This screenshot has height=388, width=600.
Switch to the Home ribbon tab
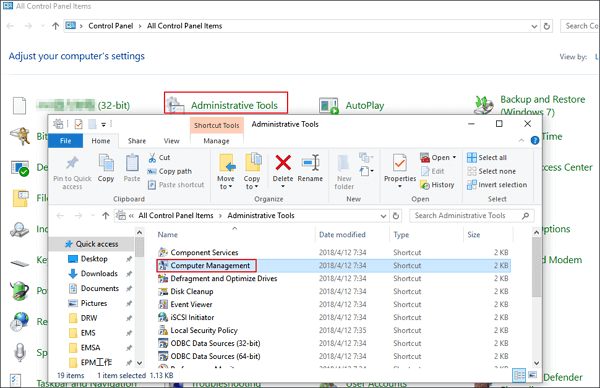click(101, 141)
